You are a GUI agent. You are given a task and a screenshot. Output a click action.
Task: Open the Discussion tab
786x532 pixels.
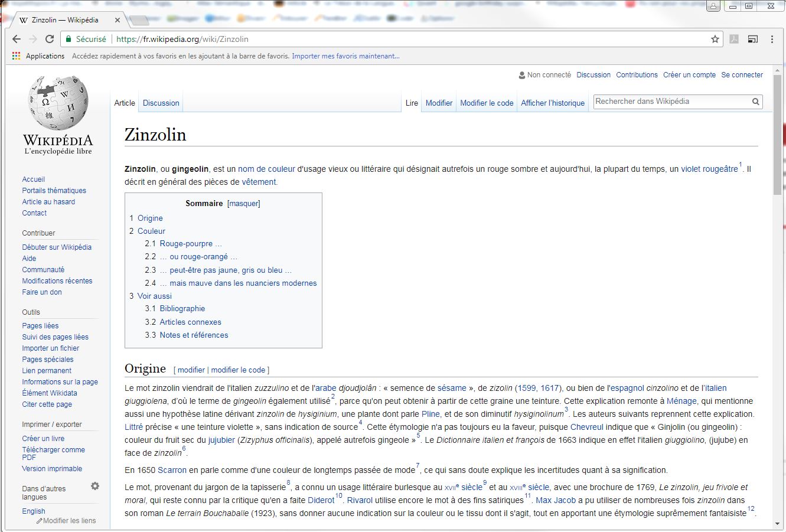click(161, 103)
